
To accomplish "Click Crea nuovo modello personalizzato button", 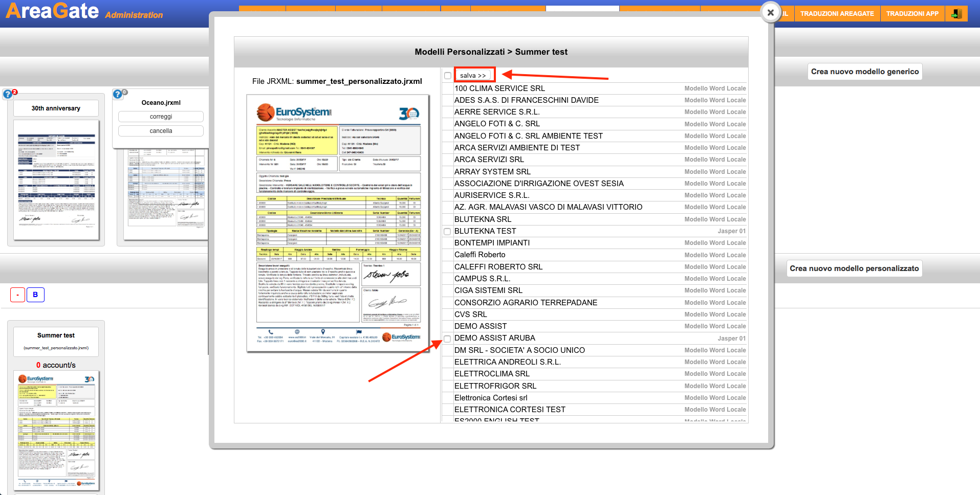I will pos(854,268).
